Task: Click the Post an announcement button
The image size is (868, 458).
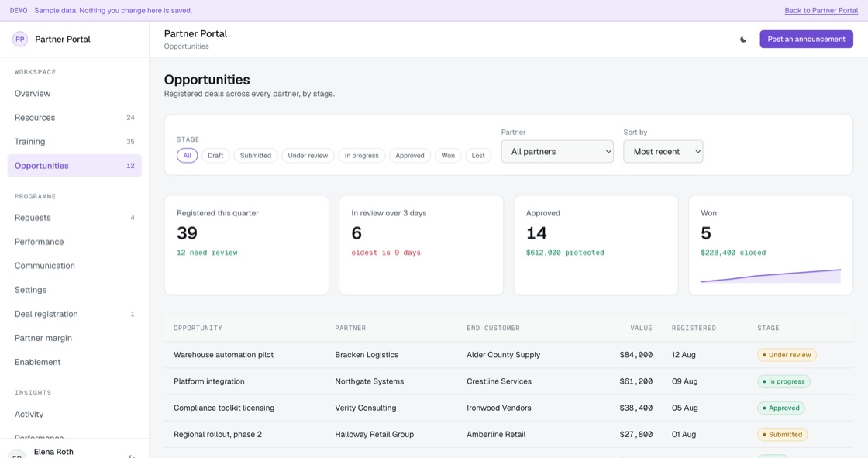Action: [x=806, y=40]
